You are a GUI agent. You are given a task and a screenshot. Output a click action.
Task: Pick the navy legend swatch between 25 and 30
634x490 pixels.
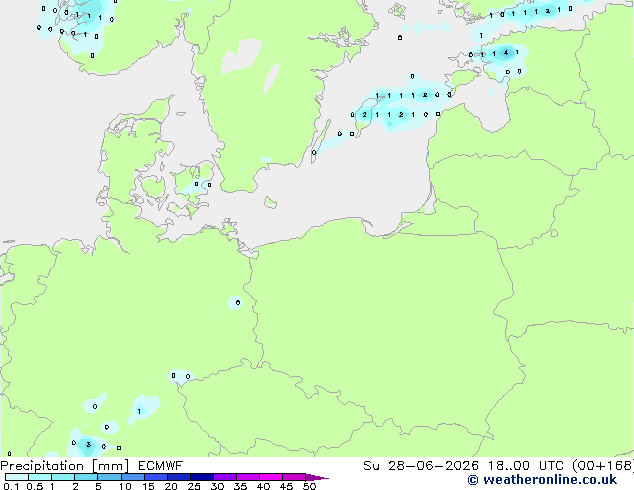(x=202, y=477)
